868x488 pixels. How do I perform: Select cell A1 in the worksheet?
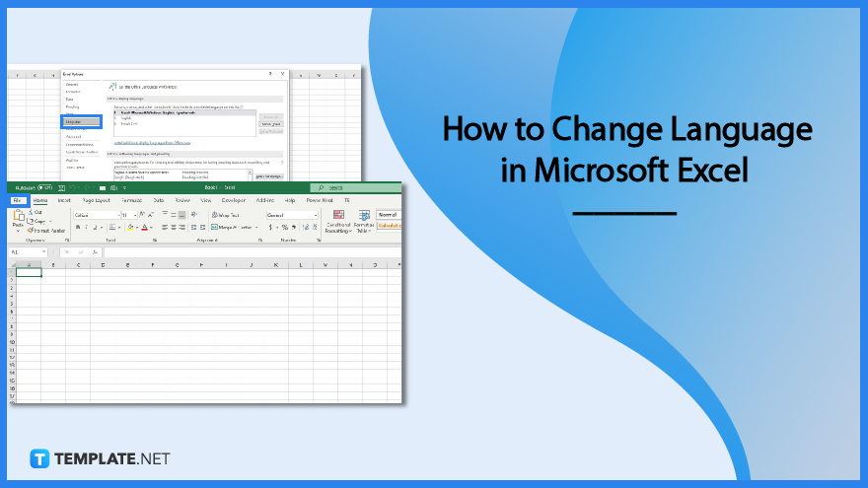coord(29,272)
